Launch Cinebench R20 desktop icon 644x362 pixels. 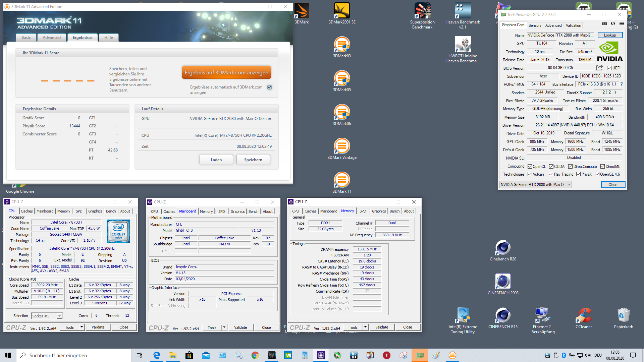click(503, 250)
